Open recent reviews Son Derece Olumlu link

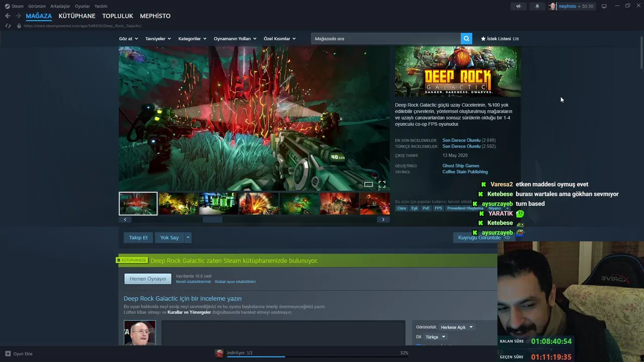point(461,140)
